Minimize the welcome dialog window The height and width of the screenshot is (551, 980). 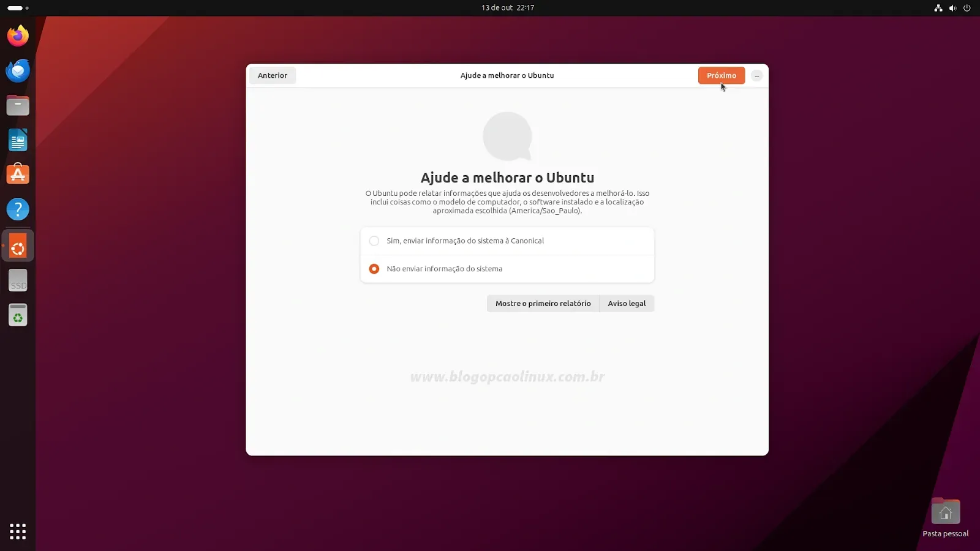[757, 76]
